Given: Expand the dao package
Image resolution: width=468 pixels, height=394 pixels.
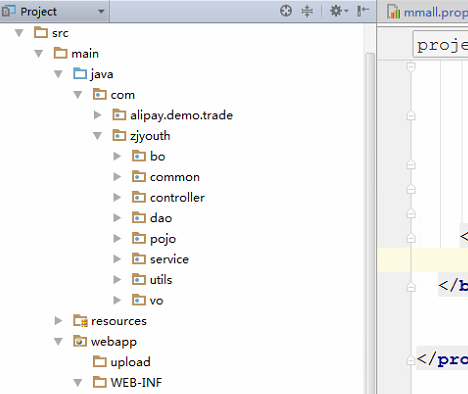Looking at the screenshot, I should (117, 218).
